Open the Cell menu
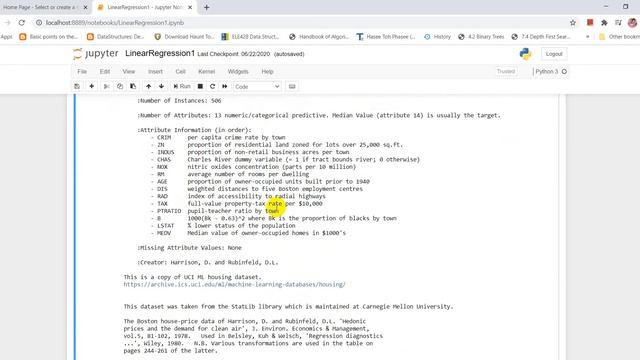Screen dimensions: 640x360 pyautogui.click(x=180, y=71)
